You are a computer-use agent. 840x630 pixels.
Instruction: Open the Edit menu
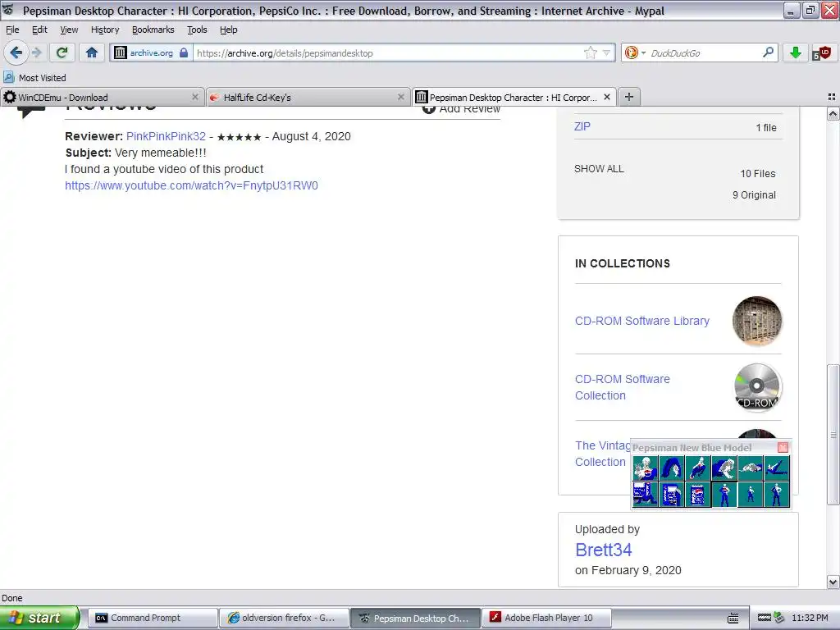point(39,30)
